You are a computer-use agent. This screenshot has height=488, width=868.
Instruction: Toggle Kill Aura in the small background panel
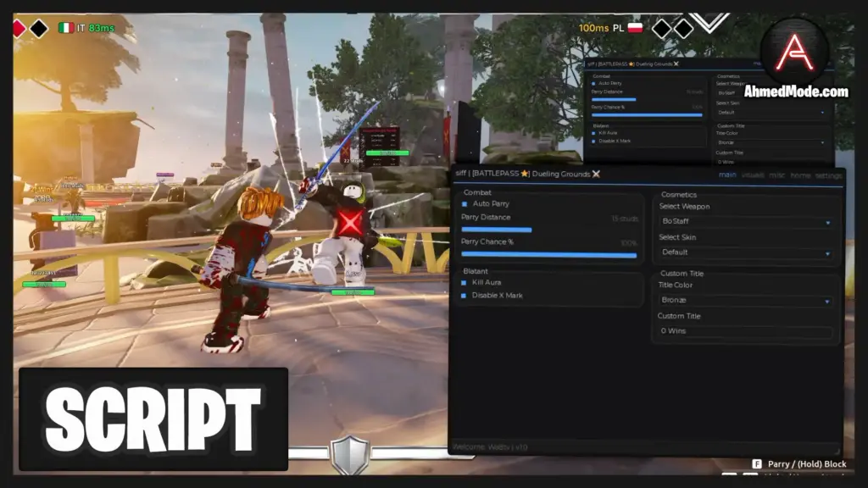[594, 133]
